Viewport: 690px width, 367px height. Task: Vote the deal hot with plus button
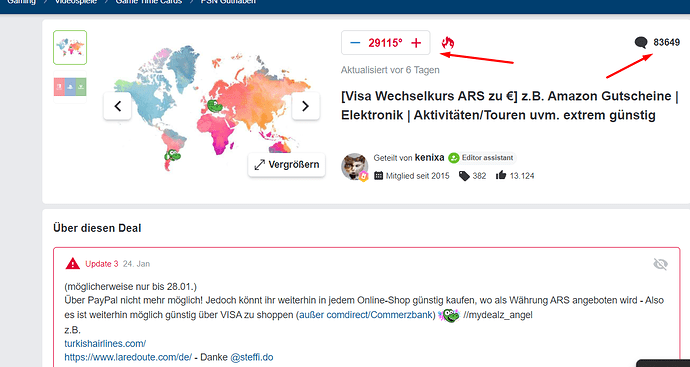click(416, 43)
